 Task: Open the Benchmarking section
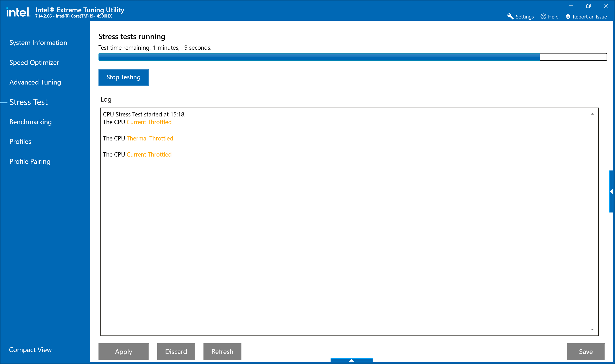click(31, 122)
